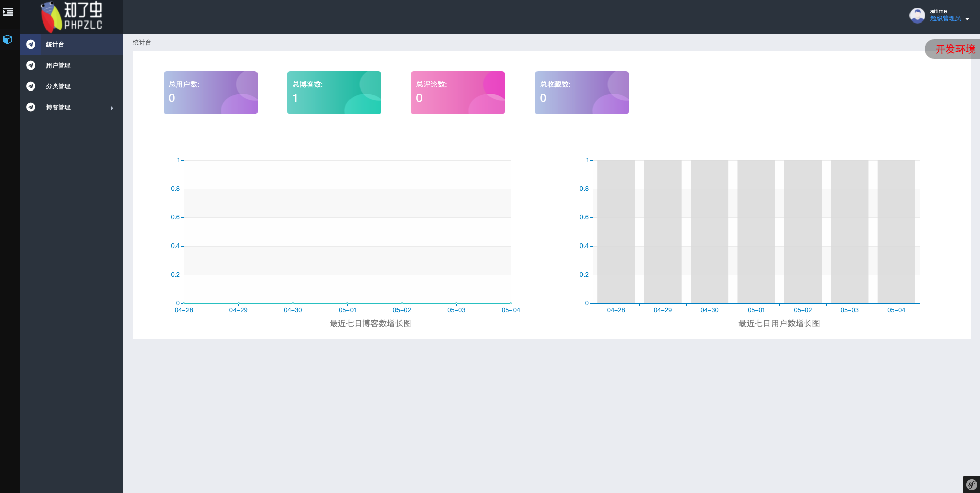Click the icon beside 分类管理
This screenshot has width=980, height=493.
pyautogui.click(x=31, y=86)
